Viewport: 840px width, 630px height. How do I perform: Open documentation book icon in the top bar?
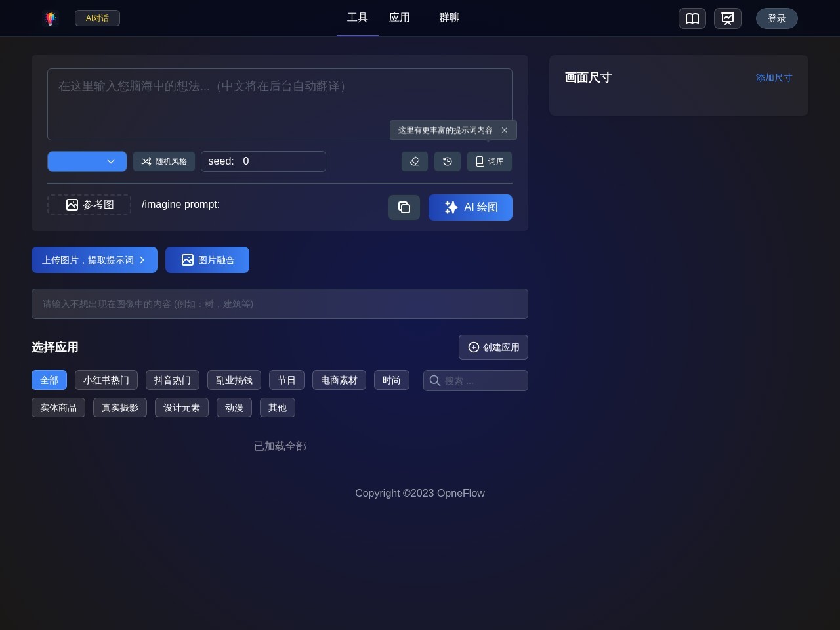692,18
